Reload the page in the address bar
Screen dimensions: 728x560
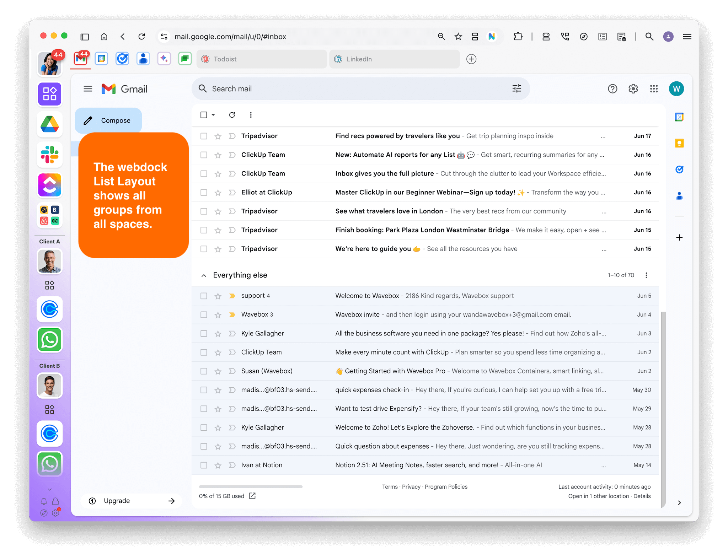click(x=142, y=37)
